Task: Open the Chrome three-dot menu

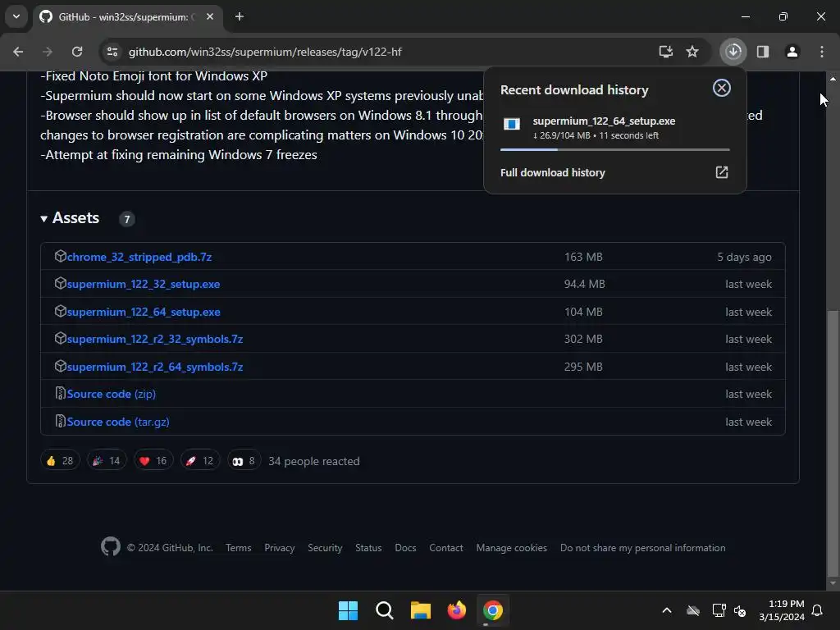Action: tap(822, 52)
